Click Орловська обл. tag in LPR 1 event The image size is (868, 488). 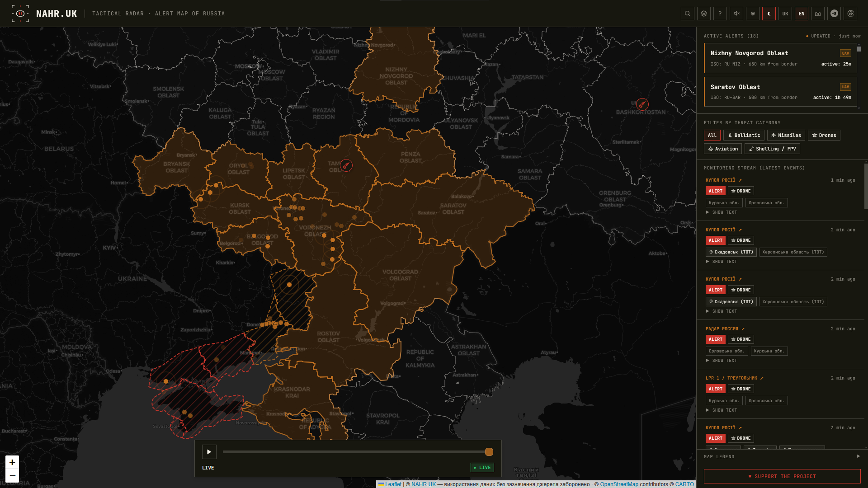[766, 401]
